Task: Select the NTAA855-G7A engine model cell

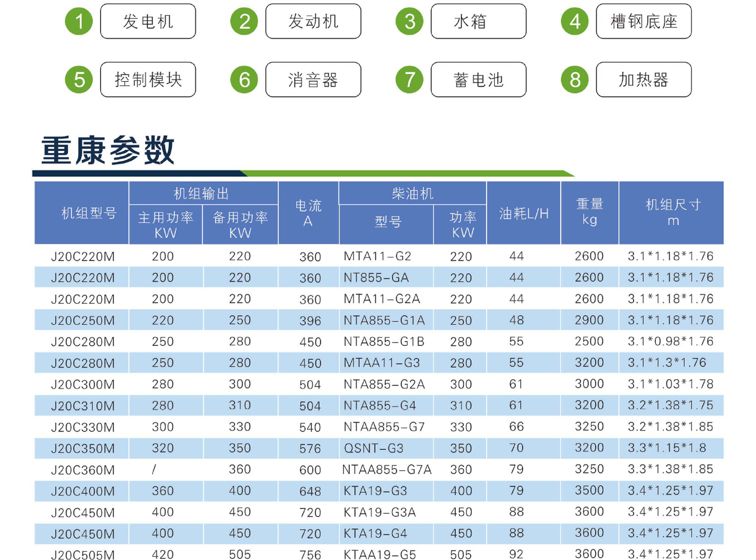Action: coord(387,470)
